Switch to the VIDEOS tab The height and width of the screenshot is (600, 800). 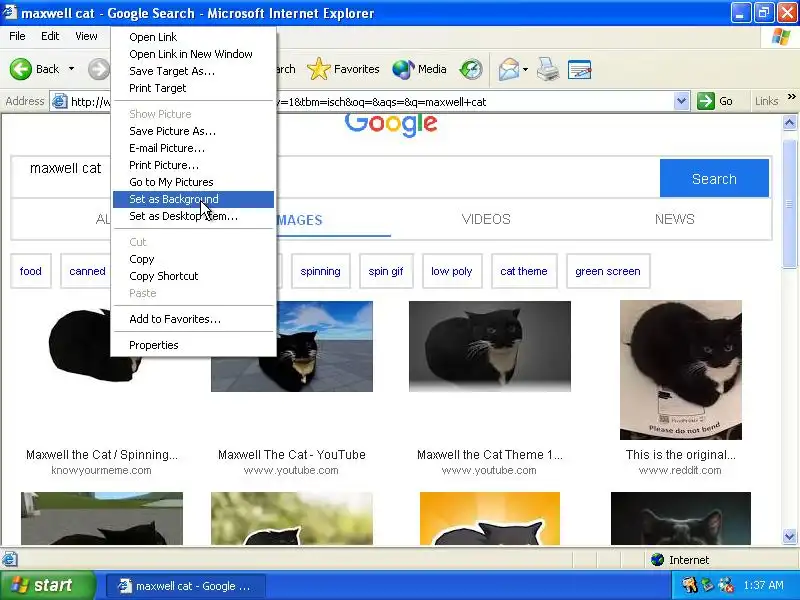click(486, 219)
